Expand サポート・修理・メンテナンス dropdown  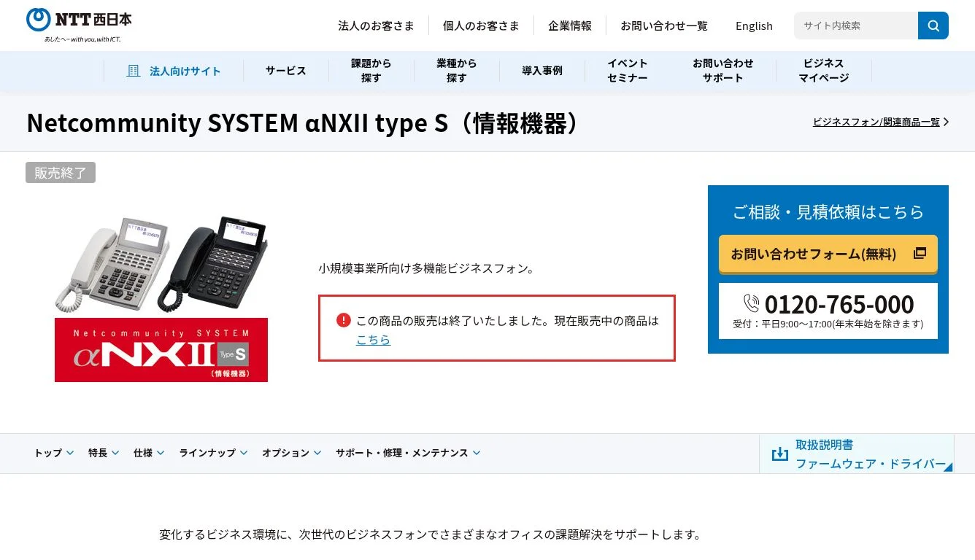tap(408, 453)
